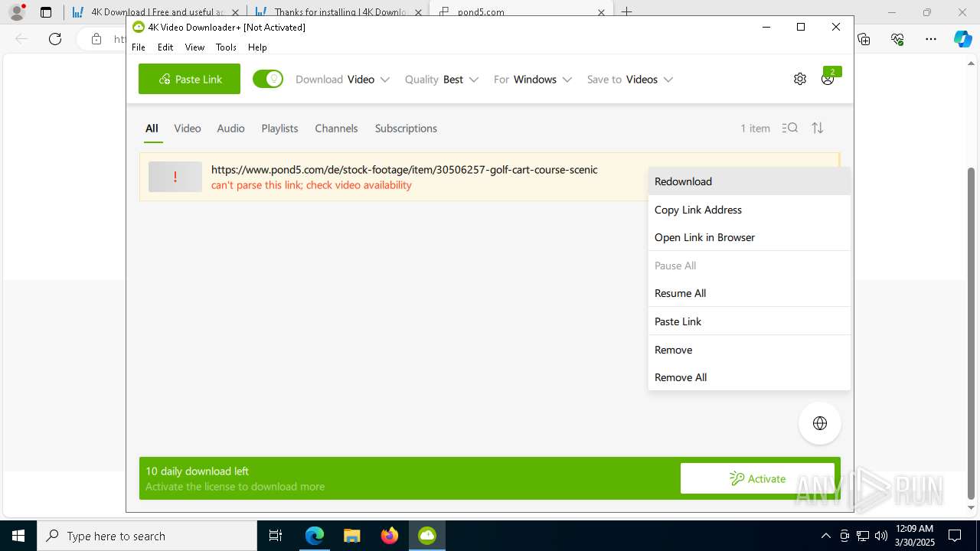Expand the Quality Best dropdown
Viewport: 980px width, 551px height.
click(x=442, y=79)
